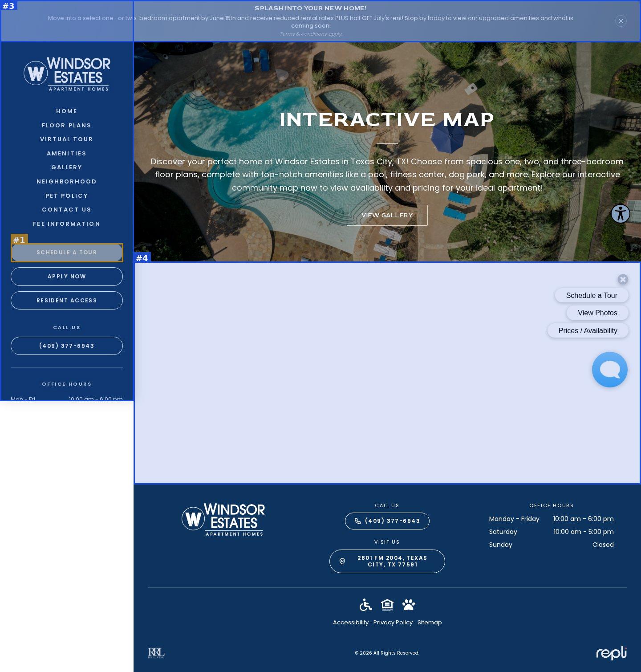
Task: Click the Sunday Closed row in footer
Action: (x=551, y=545)
